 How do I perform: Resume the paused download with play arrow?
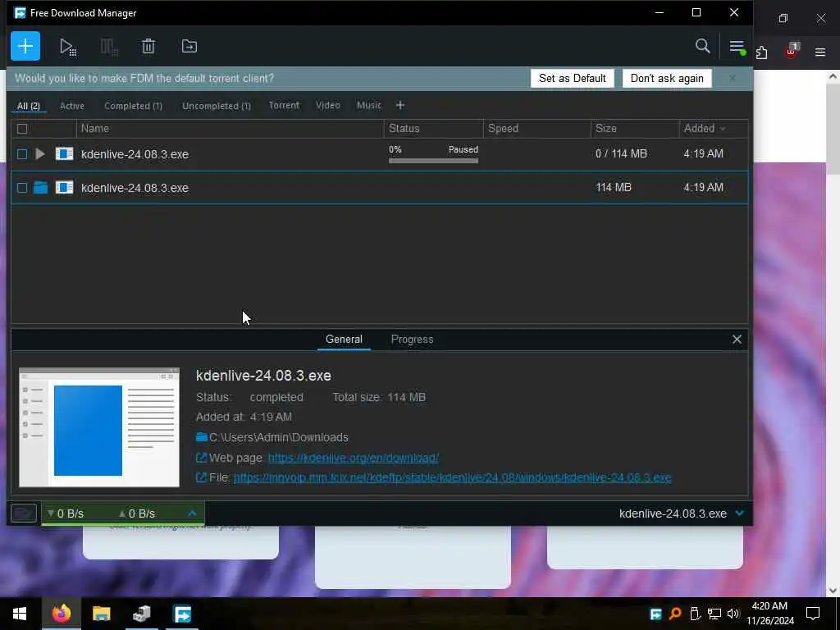click(40, 154)
